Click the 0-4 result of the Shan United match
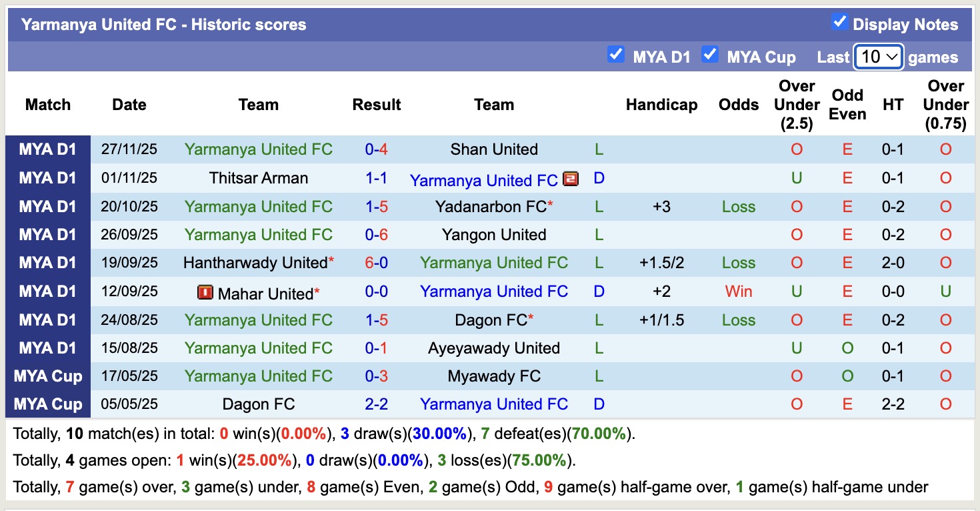The width and height of the screenshot is (980, 511). [377, 149]
